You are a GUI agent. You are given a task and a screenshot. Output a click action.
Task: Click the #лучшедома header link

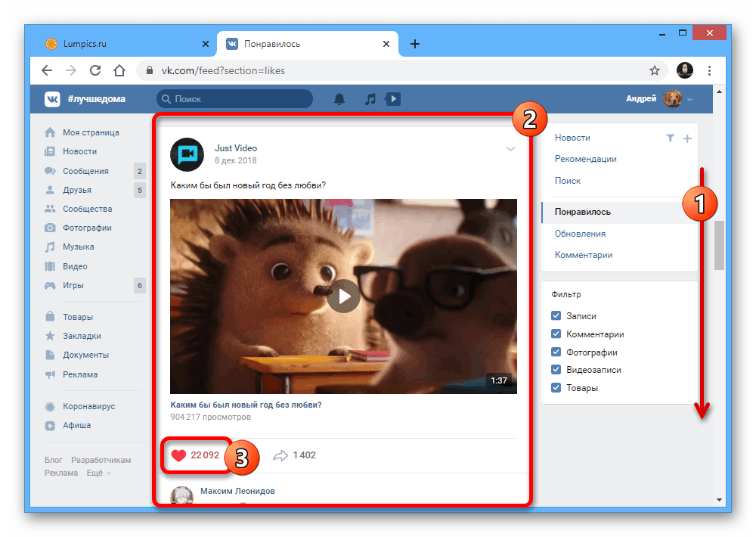[x=97, y=99]
